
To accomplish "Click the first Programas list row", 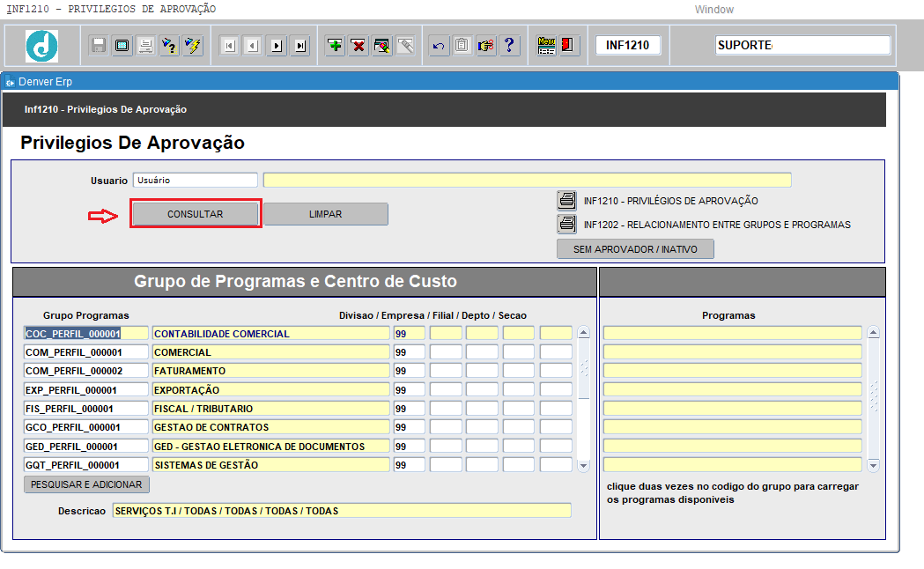I will coord(733,334).
